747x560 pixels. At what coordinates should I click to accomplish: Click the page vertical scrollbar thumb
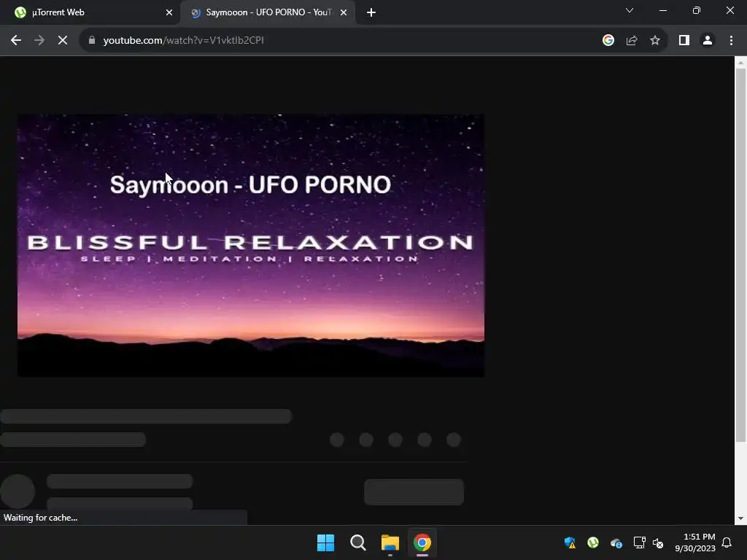pos(740,256)
